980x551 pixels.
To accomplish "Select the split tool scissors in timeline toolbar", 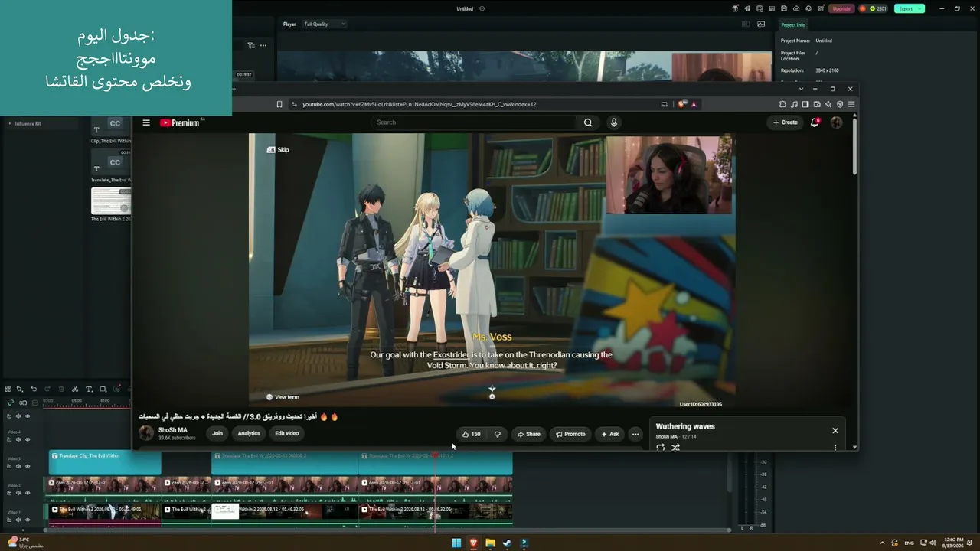I will 75,389.
